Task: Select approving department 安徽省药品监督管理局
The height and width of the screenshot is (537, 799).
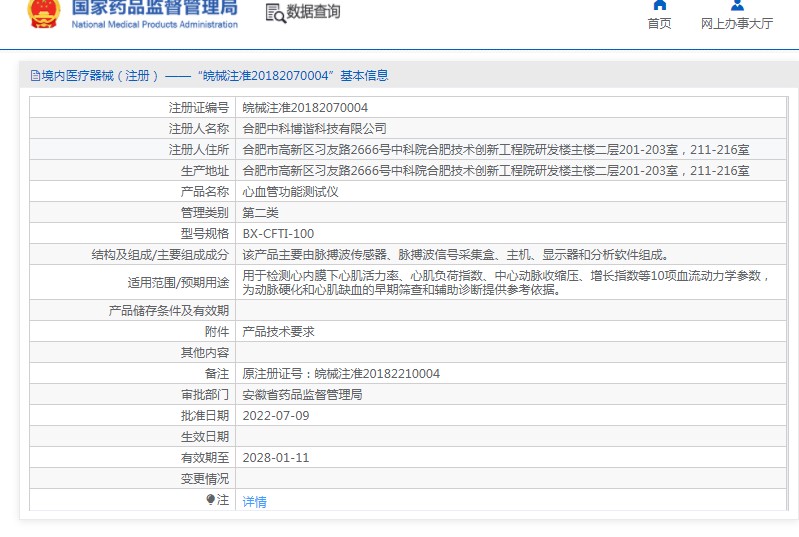Action: [302, 395]
